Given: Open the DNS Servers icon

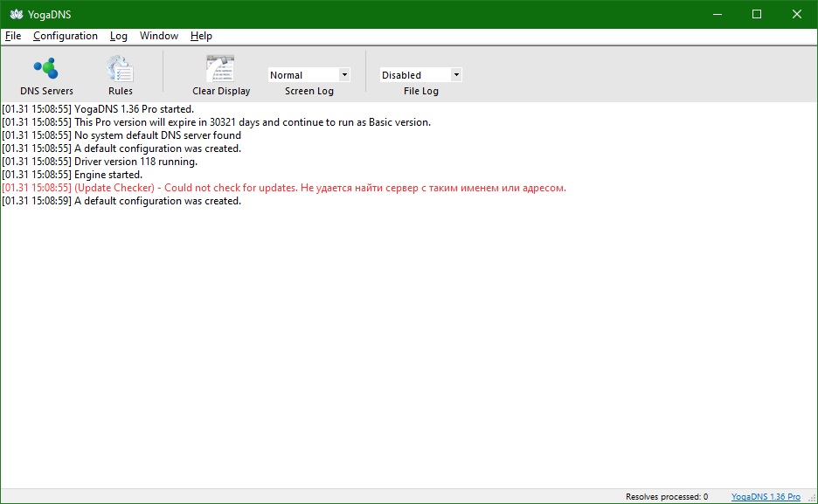Looking at the screenshot, I should [46, 68].
